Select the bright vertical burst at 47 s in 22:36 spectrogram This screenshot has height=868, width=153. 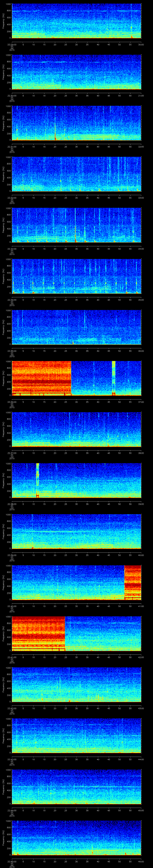coord(114,378)
